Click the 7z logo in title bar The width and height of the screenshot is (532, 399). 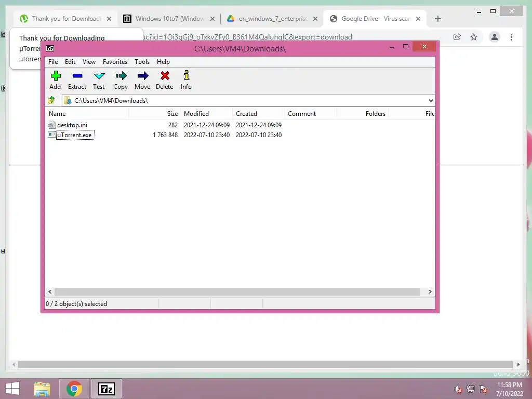[50, 48]
